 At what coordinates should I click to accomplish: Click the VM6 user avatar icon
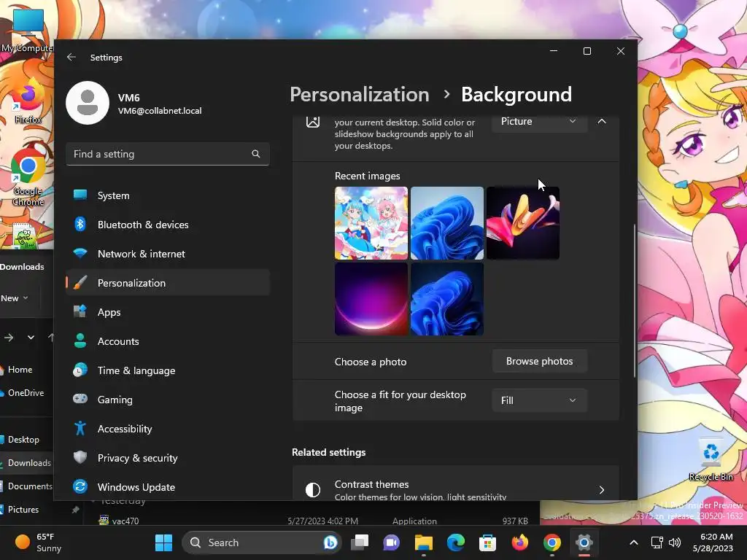tap(88, 103)
